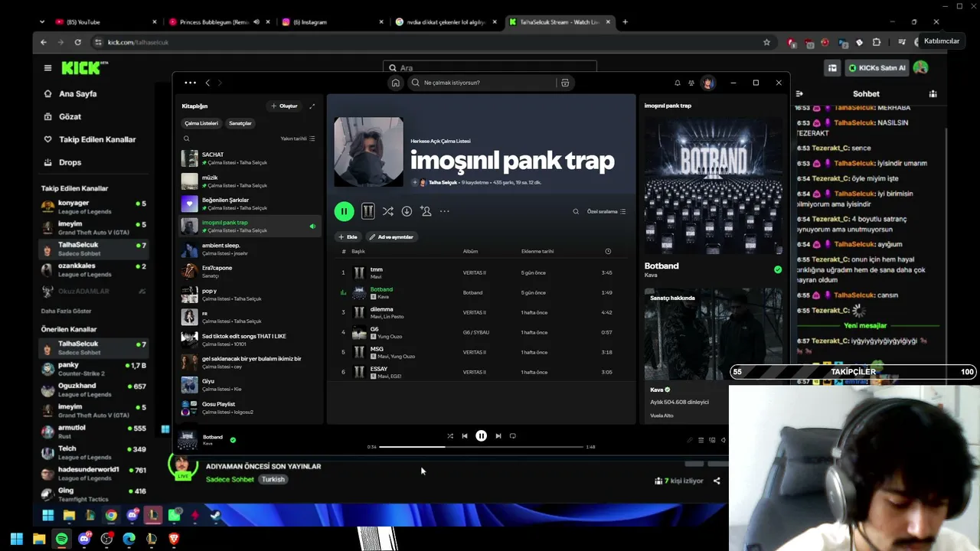Open Talha Selçuk profile link under title
Screen dimensions: 980x551
tap(443, 183)
